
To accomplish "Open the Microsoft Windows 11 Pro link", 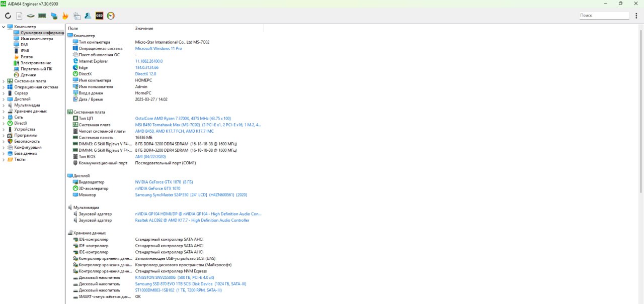I will click(158, 49).
